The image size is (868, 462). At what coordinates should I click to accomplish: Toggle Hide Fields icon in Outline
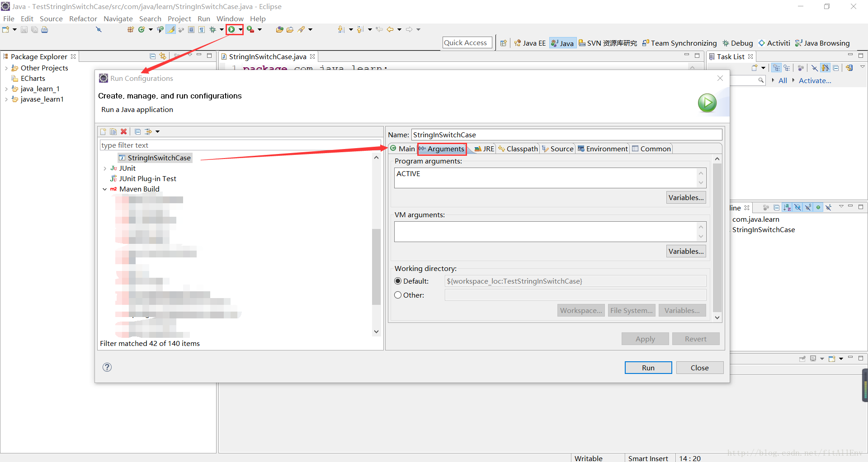click(x=797, y=208)
